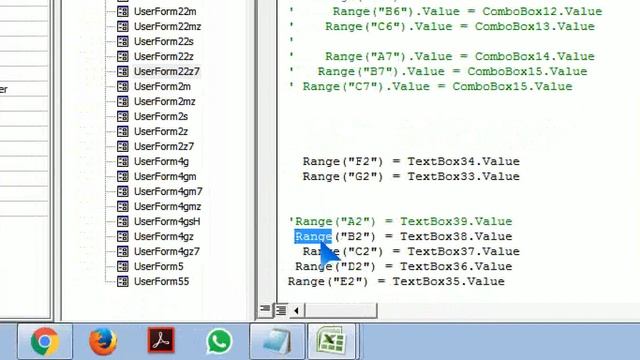Open WhatsApp from the taskbar
The width and height of the screenshot is (640, 360).
click(x=219, y=341)
